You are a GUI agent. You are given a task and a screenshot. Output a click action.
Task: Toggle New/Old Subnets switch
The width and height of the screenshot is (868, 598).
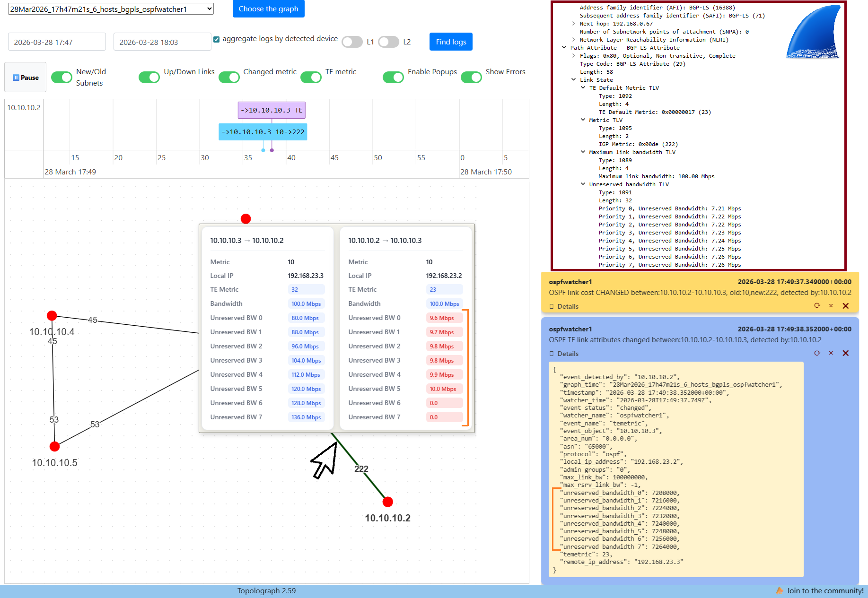click(x=61, y=77)
